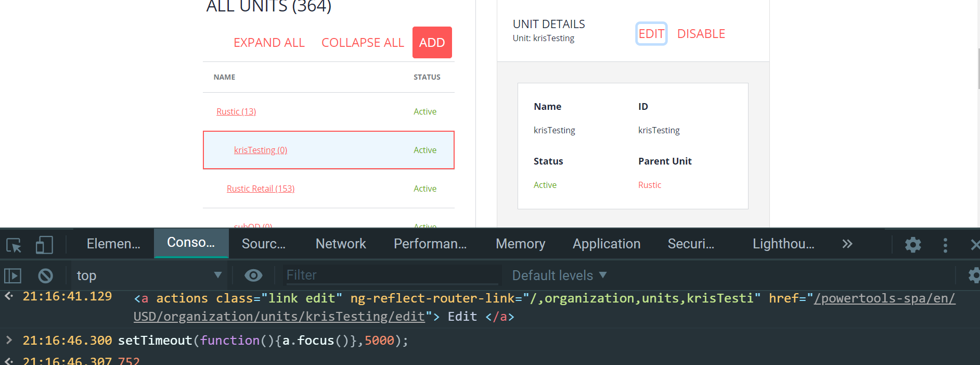The width and height of the screenshot is (980, 365).
Task: Open the Memory tab
Action: (520, 244)
